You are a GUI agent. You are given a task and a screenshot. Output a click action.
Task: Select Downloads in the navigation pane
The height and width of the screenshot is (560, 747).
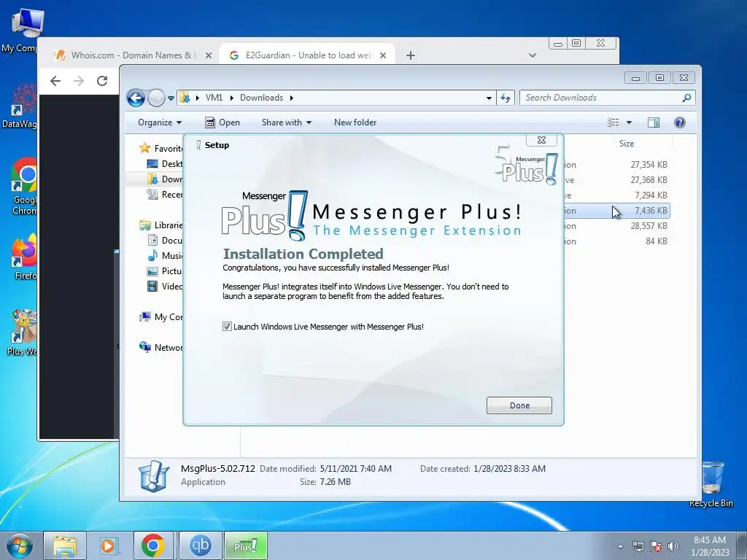coord(165,179)
